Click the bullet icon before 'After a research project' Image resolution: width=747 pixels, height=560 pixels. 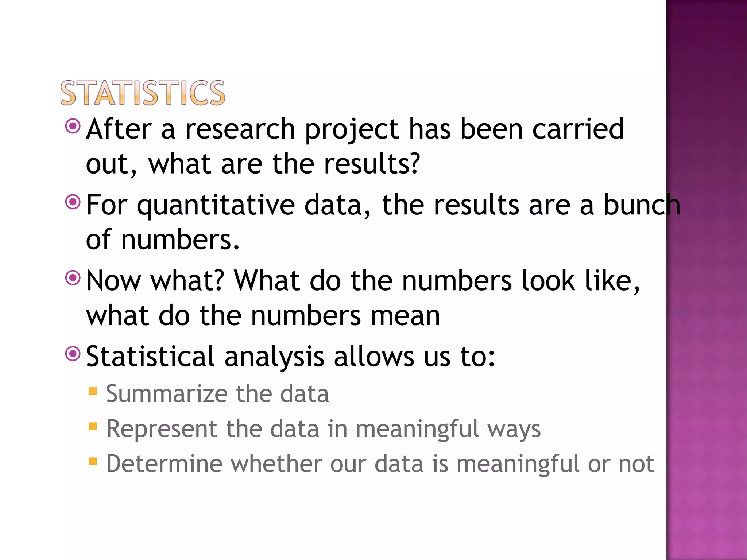[x=73, y=126]
